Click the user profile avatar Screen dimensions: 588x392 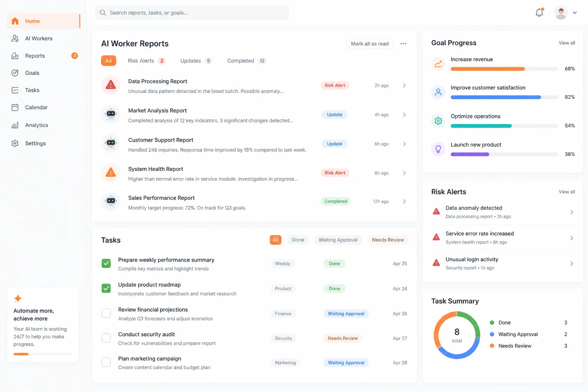pyautogui.click(x=561, y=13)
